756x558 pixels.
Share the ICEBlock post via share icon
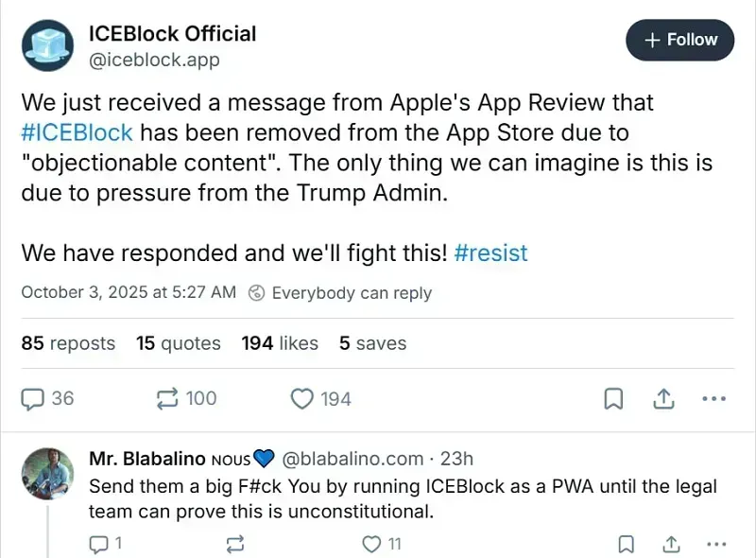point(662,398)
